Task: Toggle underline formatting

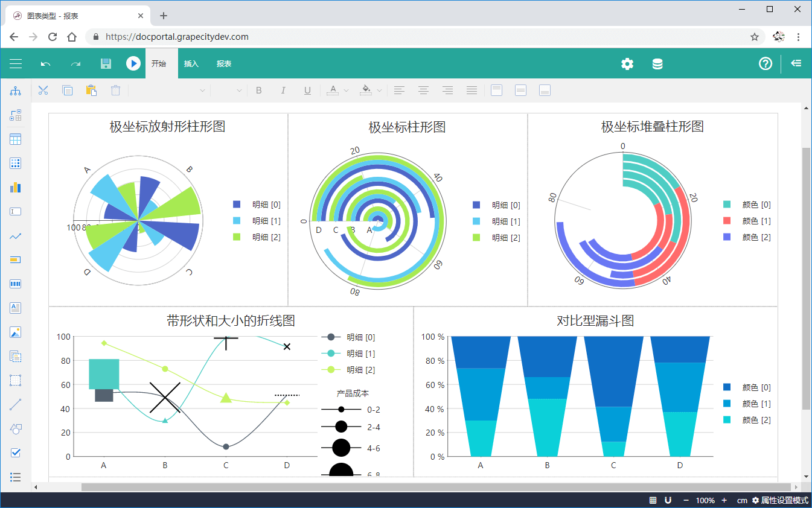Action: tap(307, 90)
